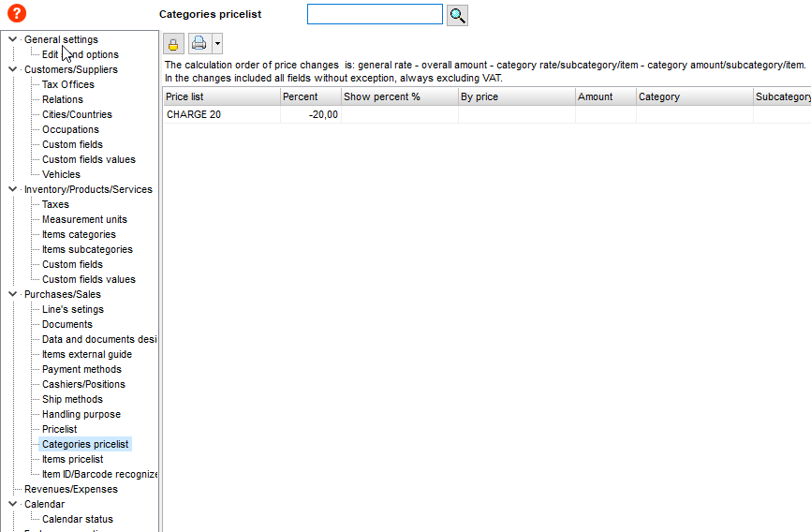Select the CHARGE 20 price list cell
The height and width of the screenshot is (532, 811).
[222, 115]
